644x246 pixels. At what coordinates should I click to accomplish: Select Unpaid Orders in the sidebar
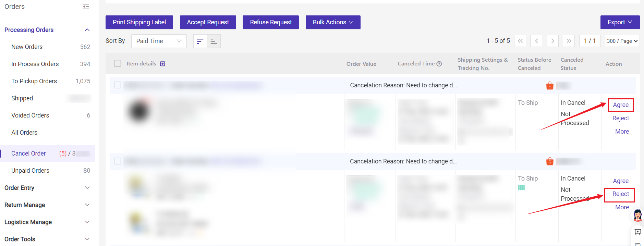click(x=30, y=171)
